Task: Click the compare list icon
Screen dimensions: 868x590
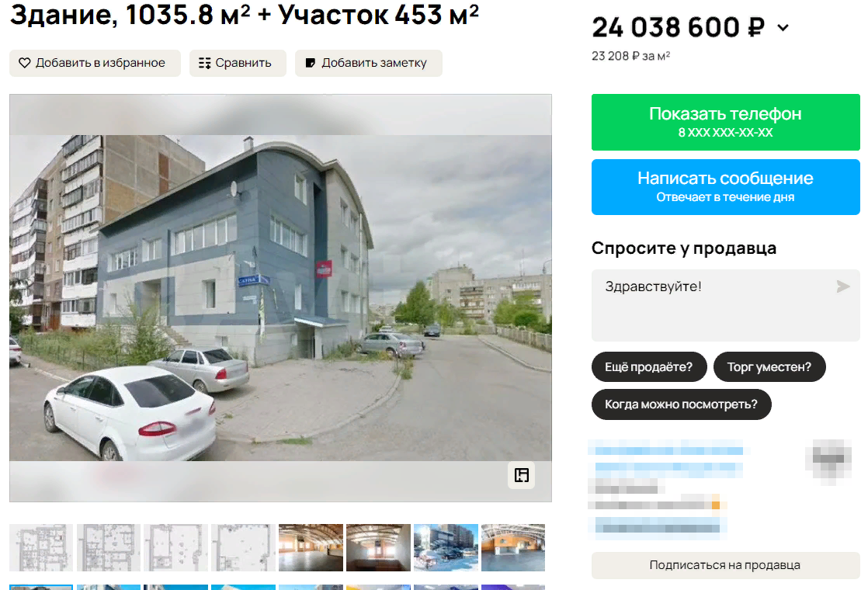Action: click(x=205, y=63)
